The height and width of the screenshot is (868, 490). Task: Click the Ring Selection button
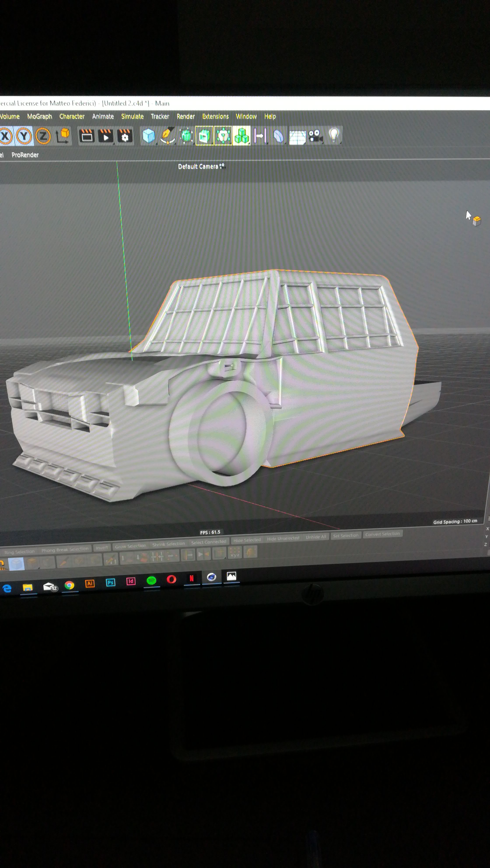[x=19, y=552]
